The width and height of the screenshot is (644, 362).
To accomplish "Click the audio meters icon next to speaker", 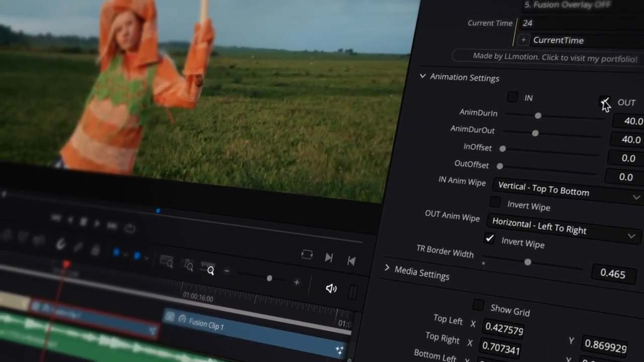I will pos(353,292).
